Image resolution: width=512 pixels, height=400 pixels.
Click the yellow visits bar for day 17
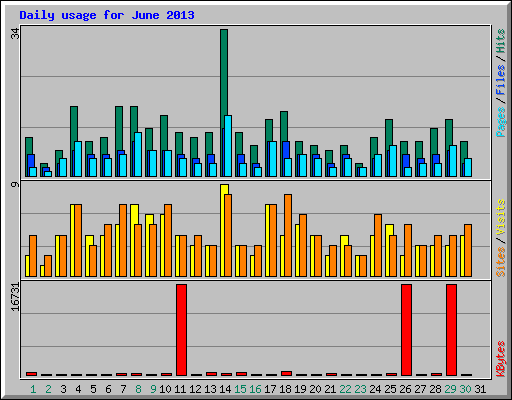pyautogui.click(x=268, y=240)
